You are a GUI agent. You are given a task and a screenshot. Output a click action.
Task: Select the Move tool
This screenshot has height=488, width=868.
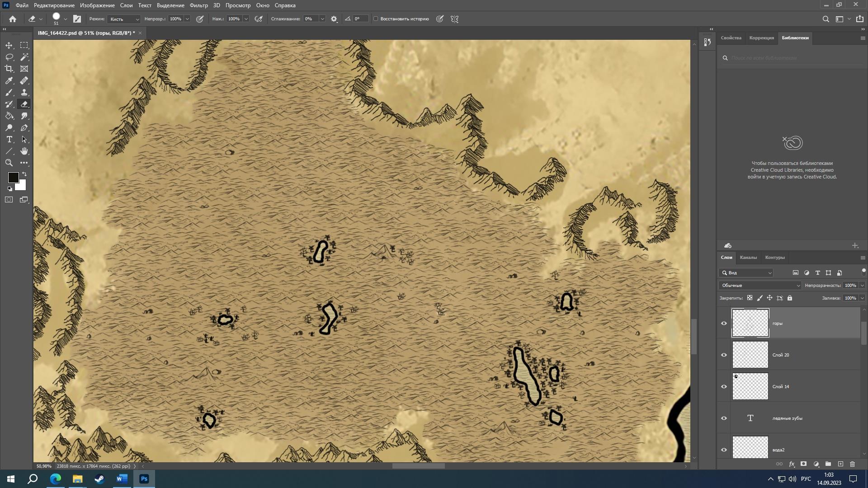9,45
